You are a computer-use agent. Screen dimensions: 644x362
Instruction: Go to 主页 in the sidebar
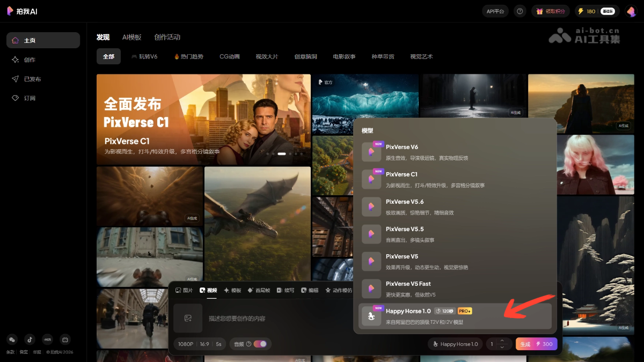coord(43,40)
